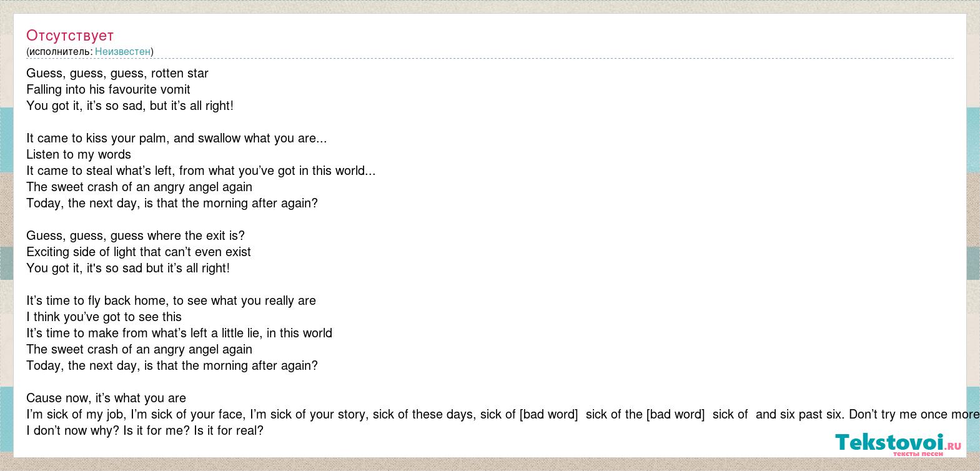This screenshot has width=980, height=471.
Task: Click 'It's time to make from what's left' line
Action: pyautogui.click(x=179, y=334)
